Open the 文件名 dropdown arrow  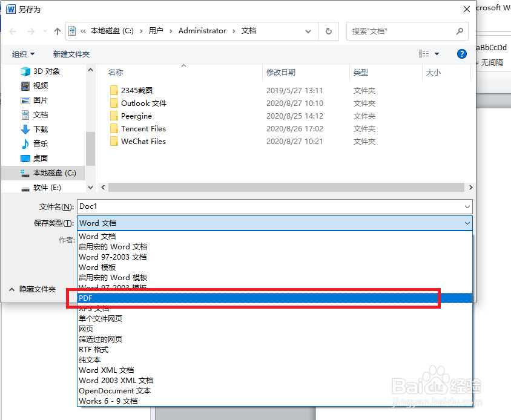tap(467, 207)
